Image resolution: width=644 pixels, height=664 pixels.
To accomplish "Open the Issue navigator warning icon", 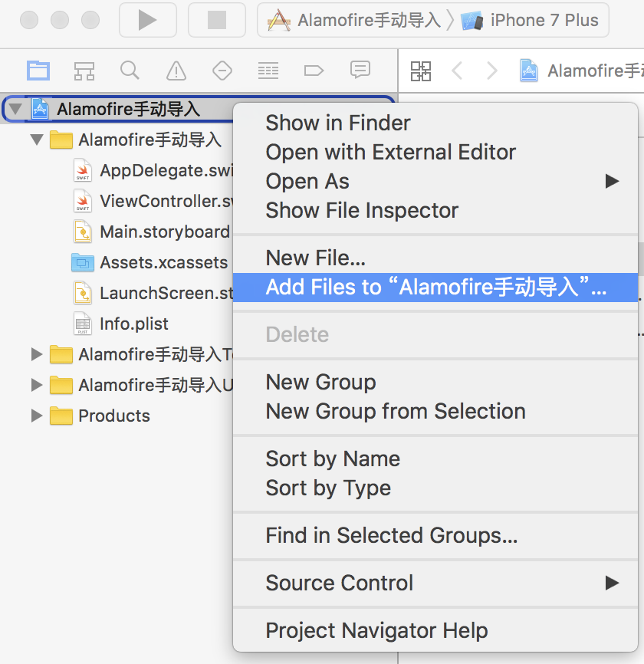I will click(176, 71).
